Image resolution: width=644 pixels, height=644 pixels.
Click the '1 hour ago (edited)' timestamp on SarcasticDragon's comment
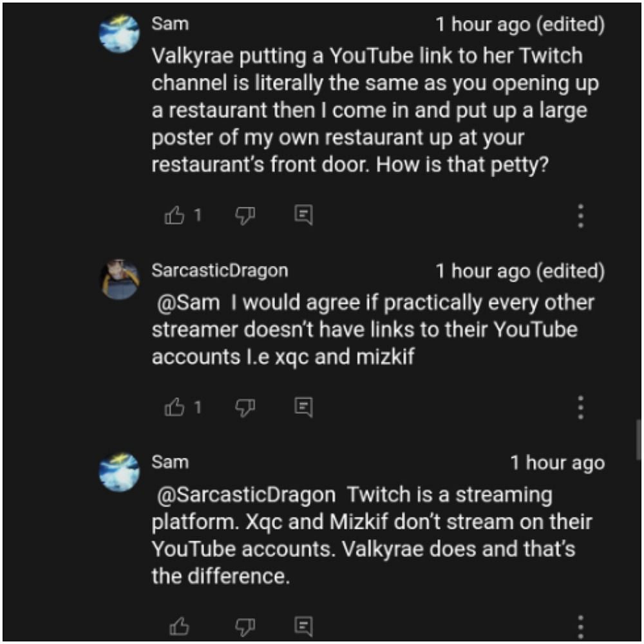[520, 271]
